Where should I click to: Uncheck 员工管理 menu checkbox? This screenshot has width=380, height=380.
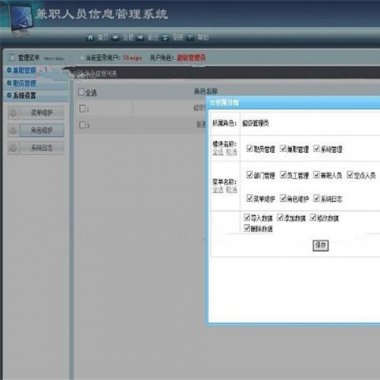click(283, 174)
